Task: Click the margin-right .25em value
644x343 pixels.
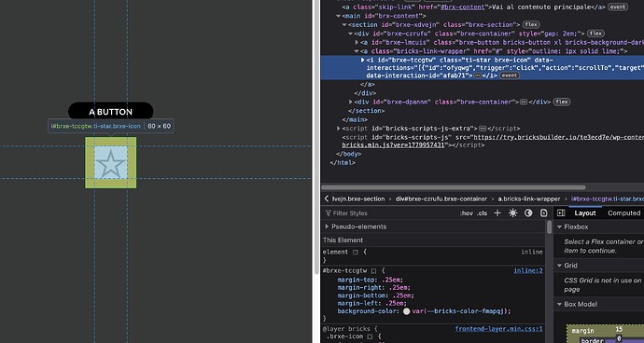Action: pos(398,288)
